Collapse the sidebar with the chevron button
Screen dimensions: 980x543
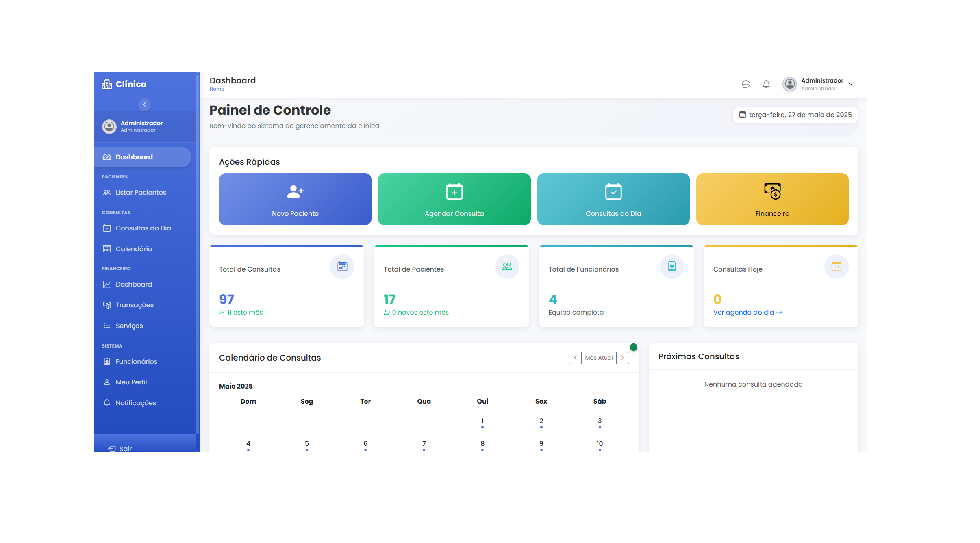click(x=145, y=105)
